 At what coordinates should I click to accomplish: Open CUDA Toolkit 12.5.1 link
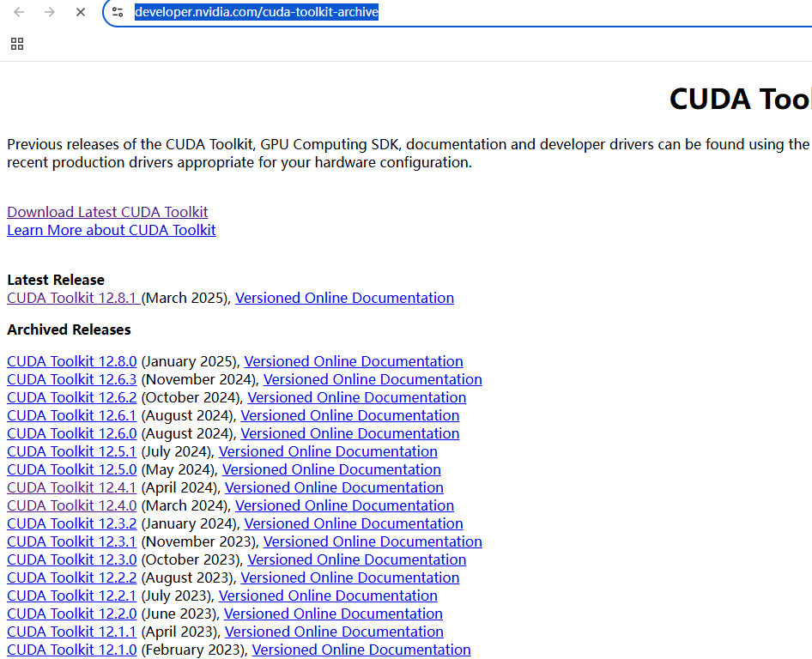(72, 452)
